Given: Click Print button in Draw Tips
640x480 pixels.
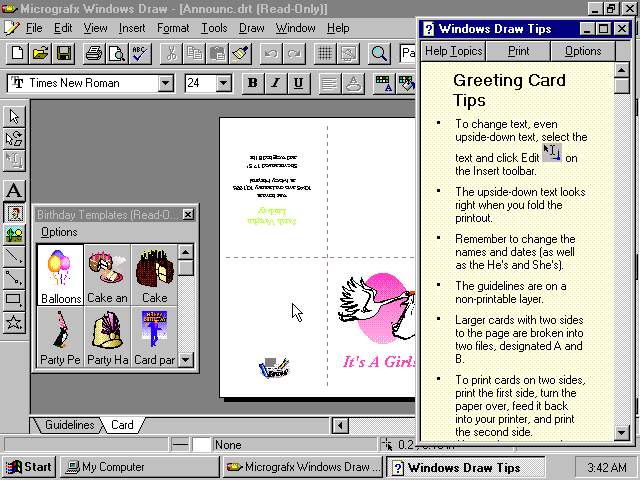Looking at the screenshot, I should click(x=518, y=51).
